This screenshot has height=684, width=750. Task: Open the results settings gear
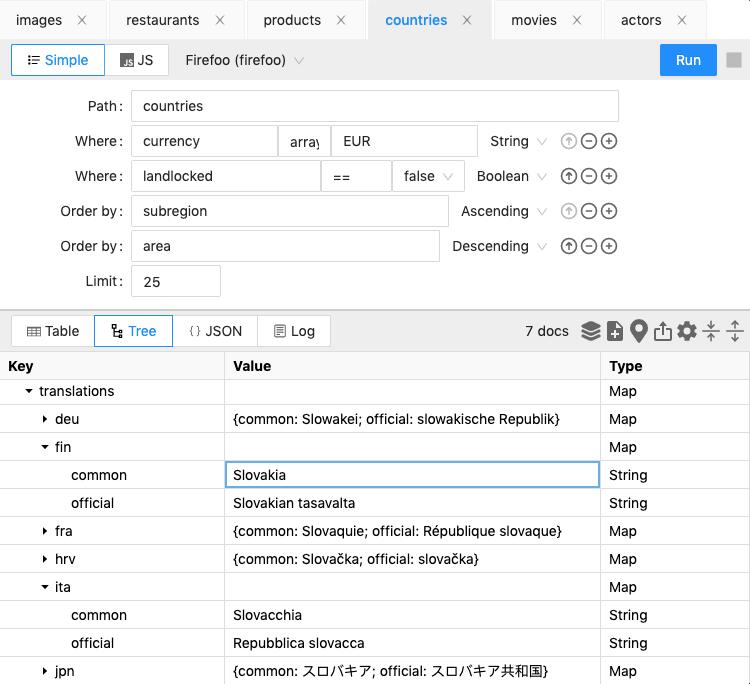pyautogui.click(x=687, y=331)
